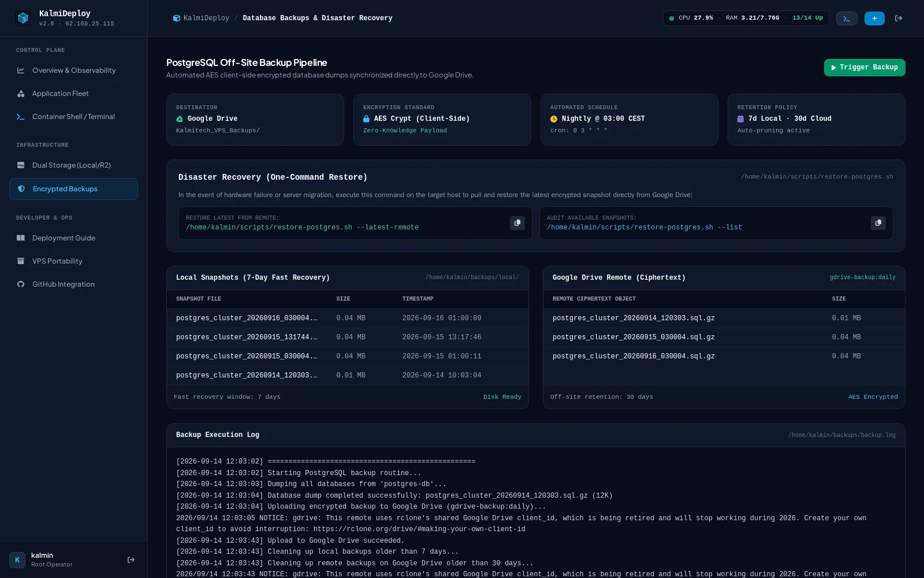Click the Retention Policy card
The width and height of the screenshot is (924, 578).
[817, 120]
